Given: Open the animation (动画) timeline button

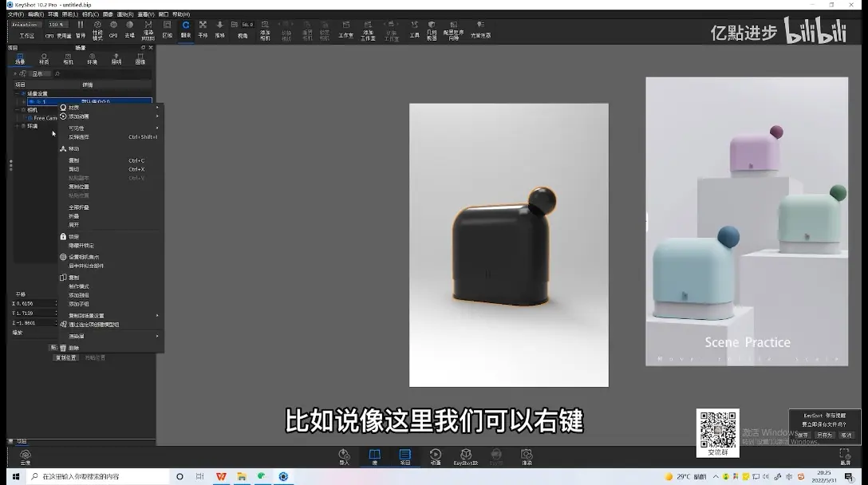Looking at the screenshot, I should point(436,457).
